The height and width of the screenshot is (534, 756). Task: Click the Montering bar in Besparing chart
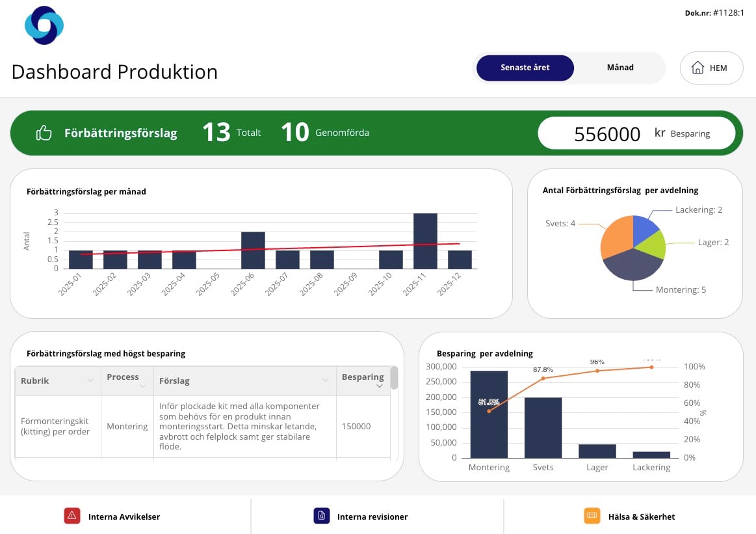[489, 414]
